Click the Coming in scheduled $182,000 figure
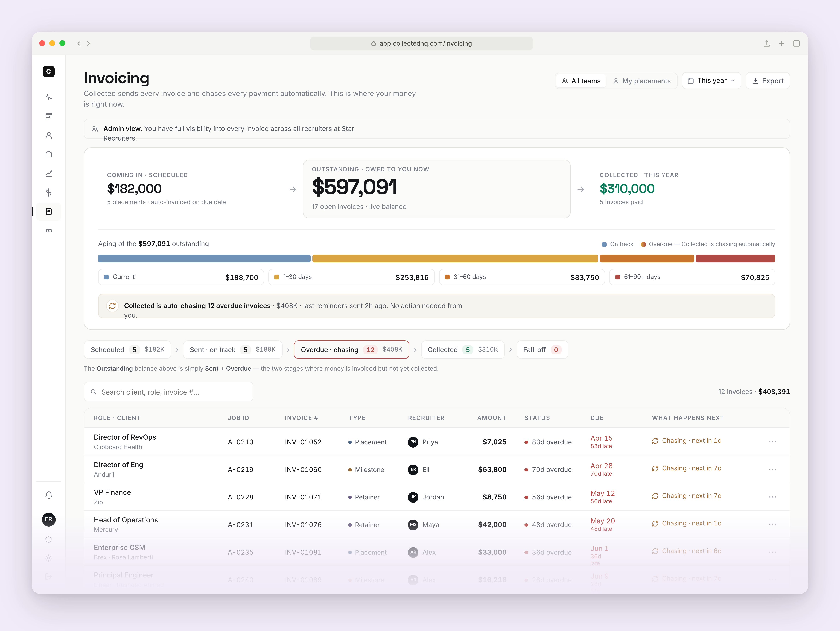Screen dimensions: 840x631 134,189
